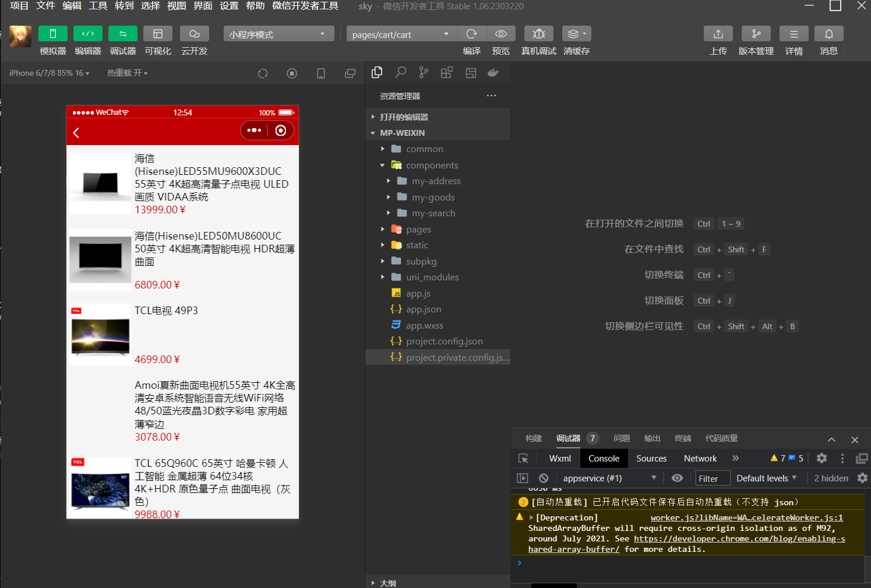Open project.config.json file
Image resolution: width=871 pixels, height=588 pixels.
438,341
